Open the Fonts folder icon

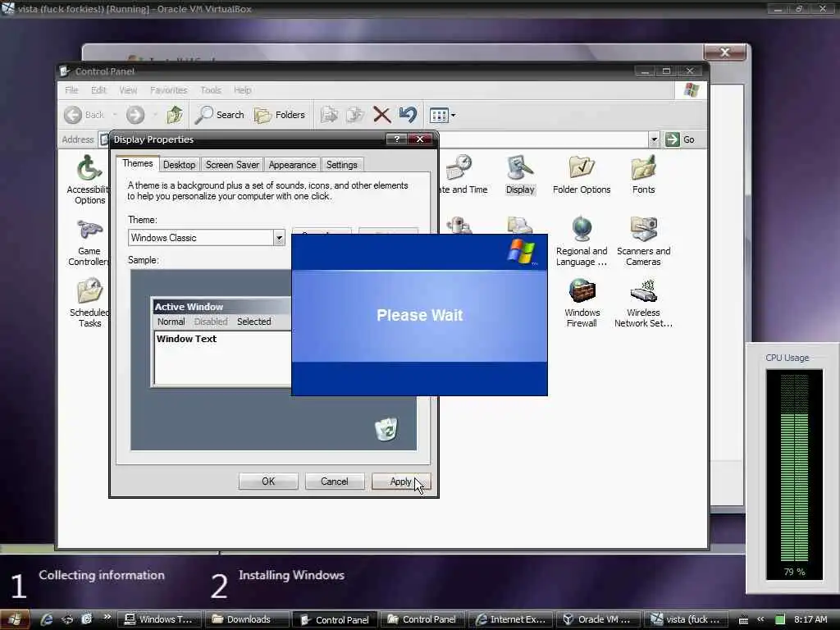[643, 175]
